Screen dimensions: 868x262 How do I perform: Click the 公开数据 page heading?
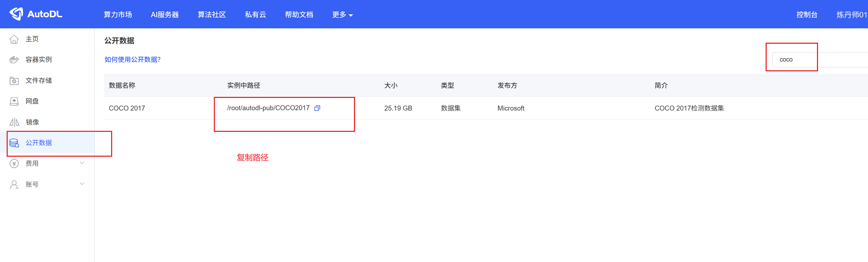click(120, 41)
